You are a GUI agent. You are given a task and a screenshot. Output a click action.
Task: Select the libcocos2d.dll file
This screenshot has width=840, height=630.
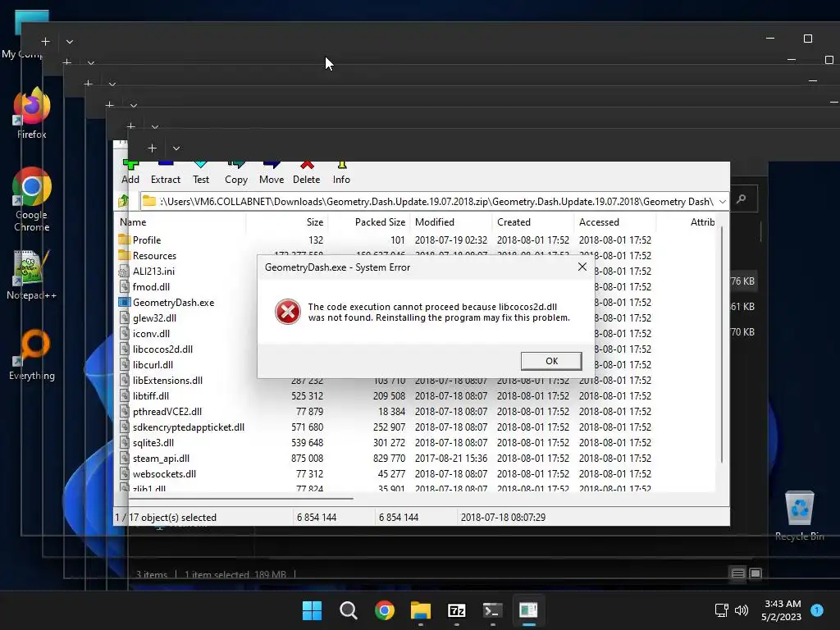[162, 349]
